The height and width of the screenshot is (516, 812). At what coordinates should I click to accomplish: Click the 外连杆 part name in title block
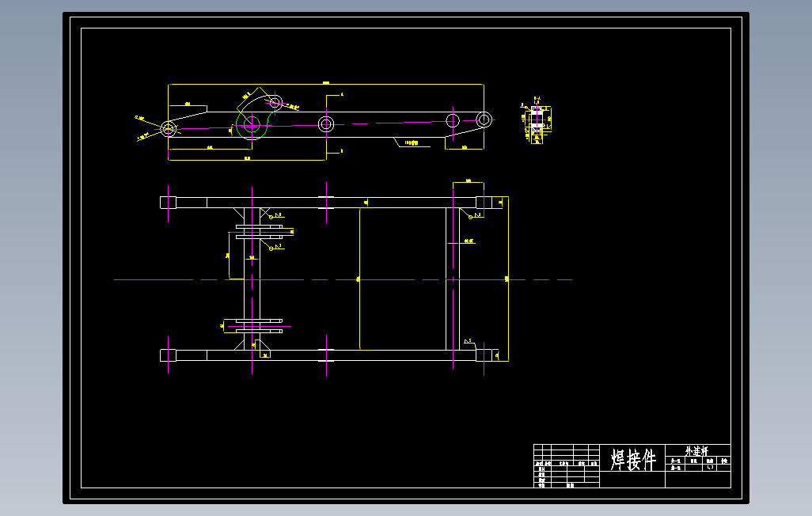pos(696,451)
